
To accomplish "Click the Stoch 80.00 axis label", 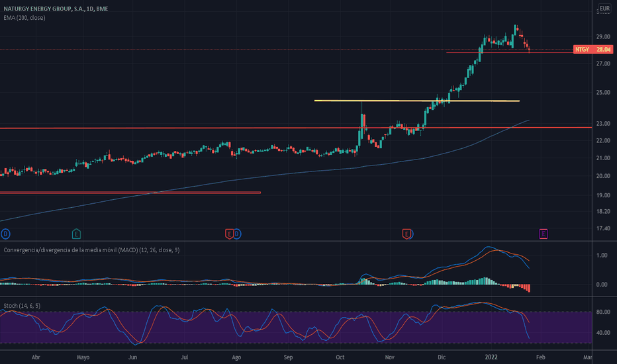I will pos(603,312).
